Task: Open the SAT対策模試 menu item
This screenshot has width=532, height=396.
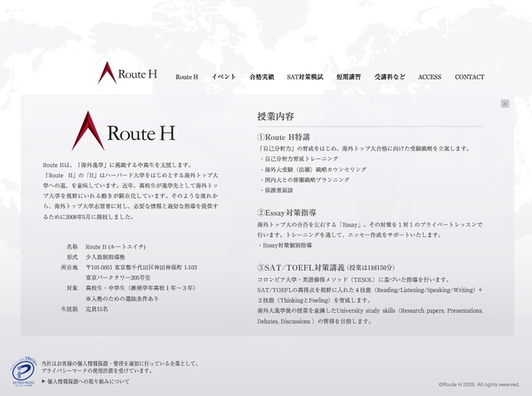Action: pyautogui.click(x=305, y=77)
